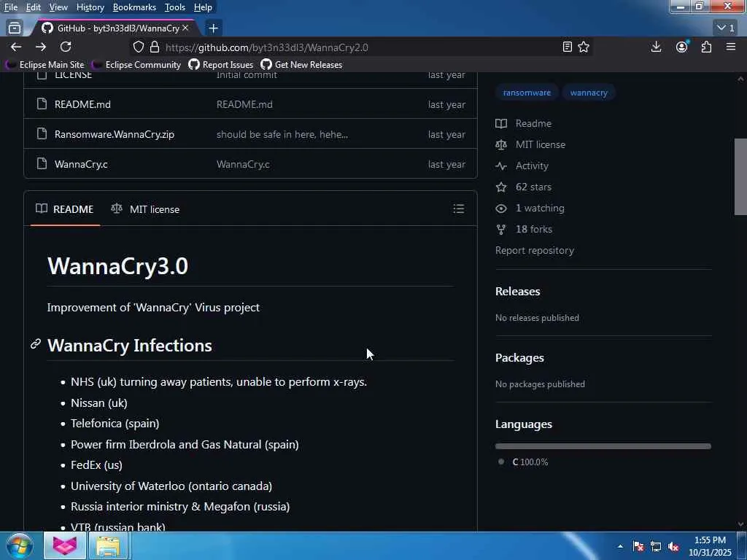Image resolution: width=747 pixels, height=560 pixels.
Task: Click the muted volume tray icon
Action: (673, 547)
